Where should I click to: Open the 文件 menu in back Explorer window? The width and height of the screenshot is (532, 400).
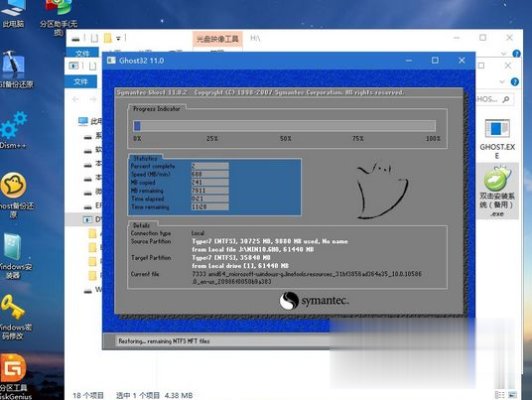82,53
